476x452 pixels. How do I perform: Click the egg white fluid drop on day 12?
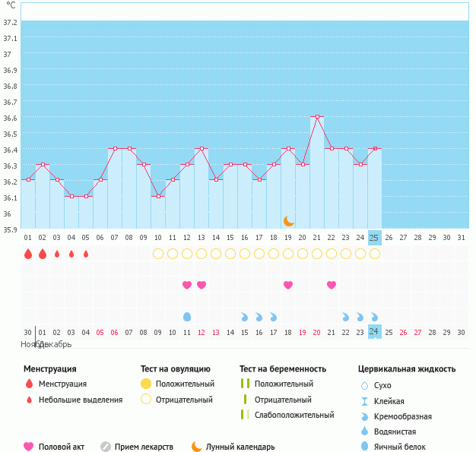[187, 316]
